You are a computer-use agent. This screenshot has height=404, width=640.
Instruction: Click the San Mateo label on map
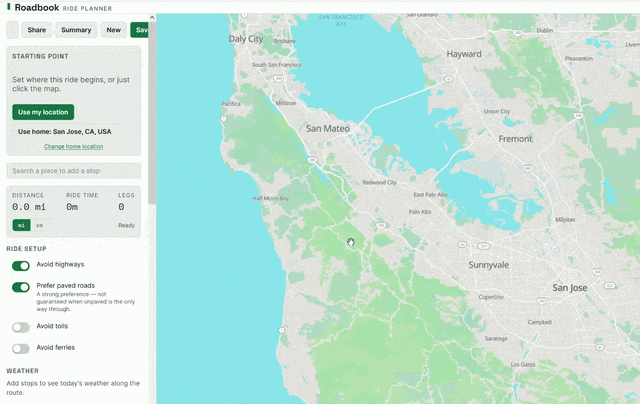(x=328, y=129)
